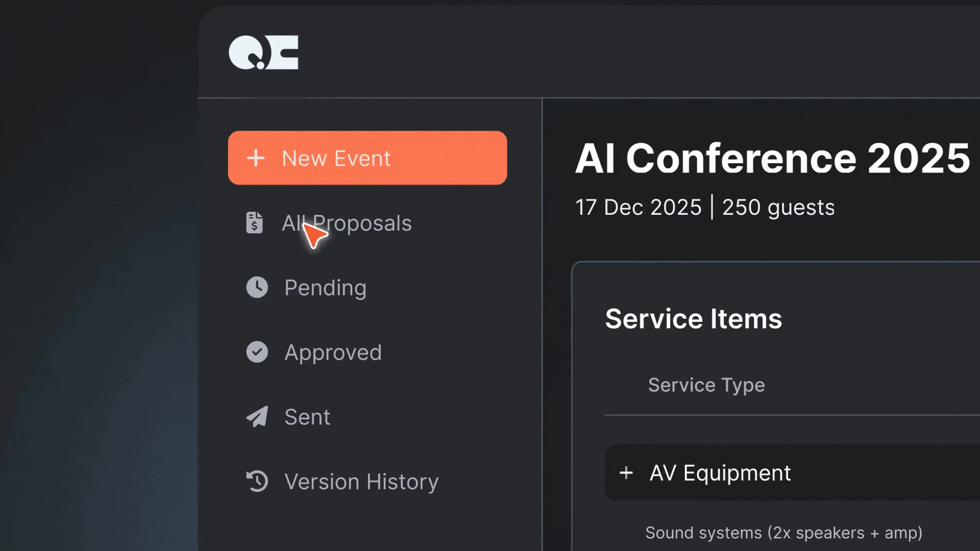Click the plus icon on New Event

coord(256,158)
